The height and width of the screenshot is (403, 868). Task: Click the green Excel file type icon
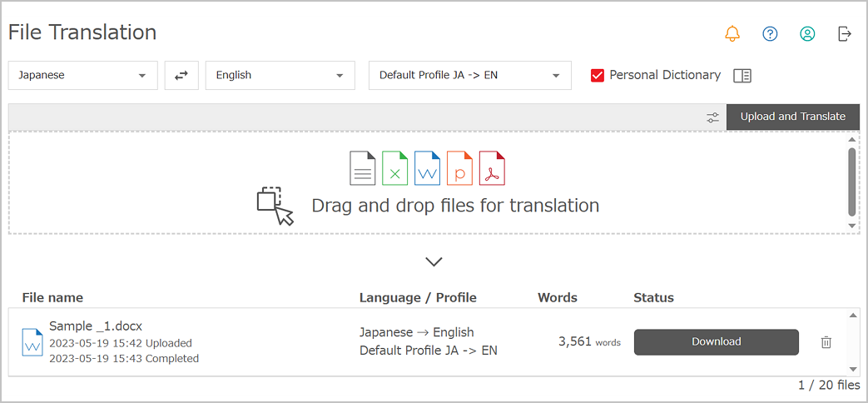click(x=394, y=168)
